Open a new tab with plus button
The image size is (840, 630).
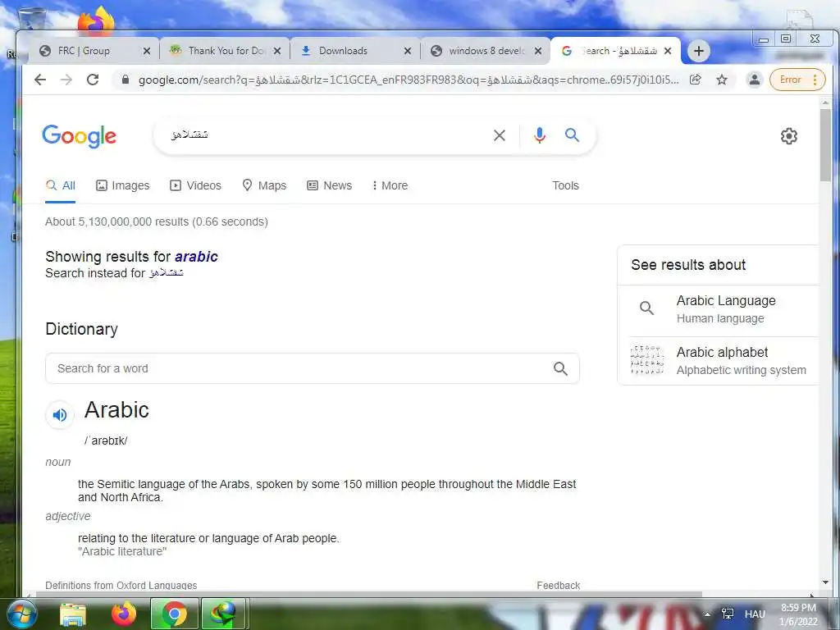pos(699,51)
